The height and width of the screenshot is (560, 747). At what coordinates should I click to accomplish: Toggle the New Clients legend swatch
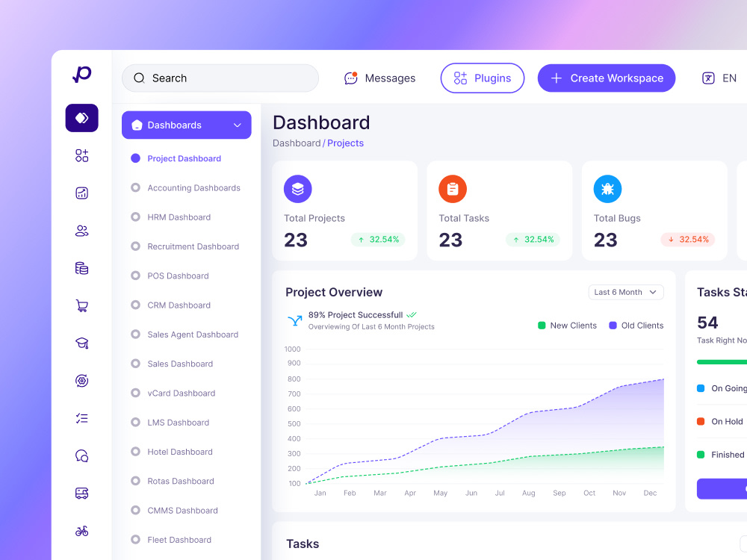click(542, 326)
